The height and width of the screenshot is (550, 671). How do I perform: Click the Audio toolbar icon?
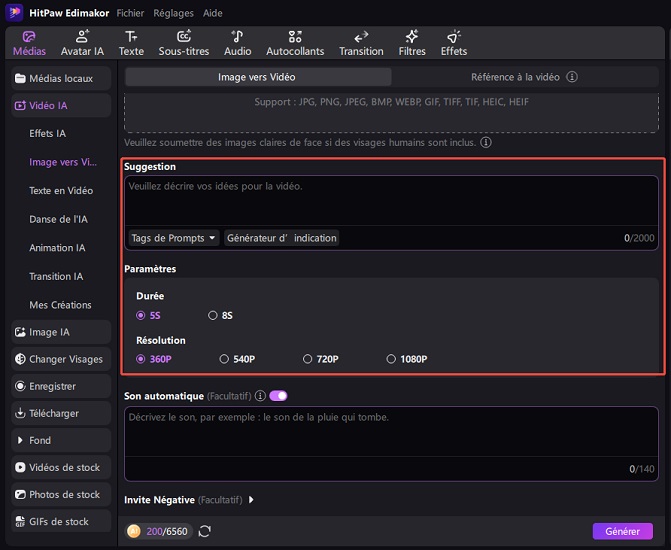coord(238,37)
